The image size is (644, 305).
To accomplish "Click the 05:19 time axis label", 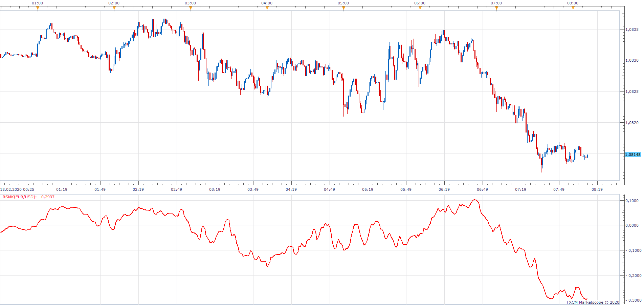I will pyautogui.click(x=368, y=189).
